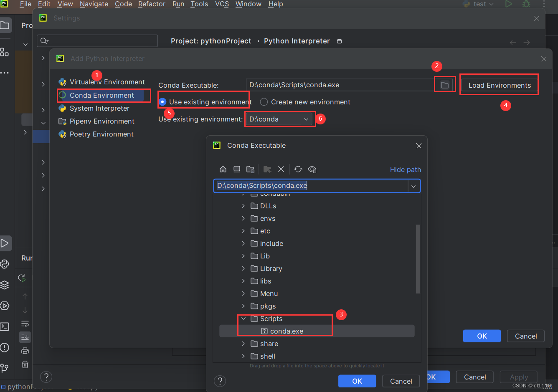Select Create new environment radio button

coord(264,102)
